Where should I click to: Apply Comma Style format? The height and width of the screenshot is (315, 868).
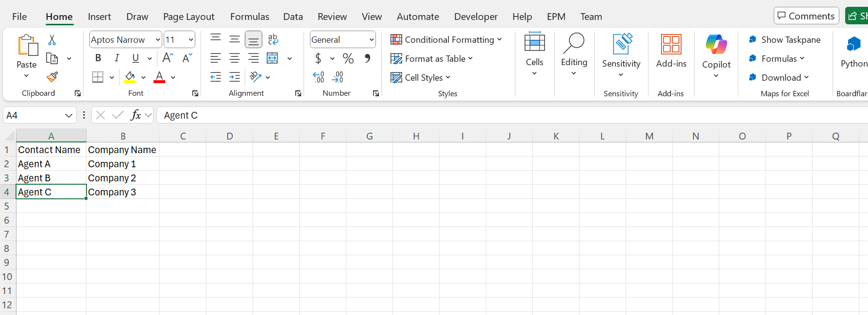tap(367, 58)
